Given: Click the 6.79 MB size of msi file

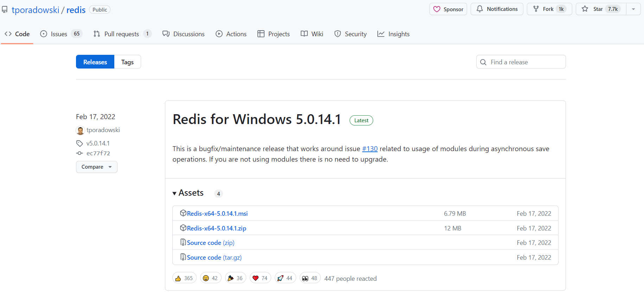Looking at the screenshot, I should 455,214.
